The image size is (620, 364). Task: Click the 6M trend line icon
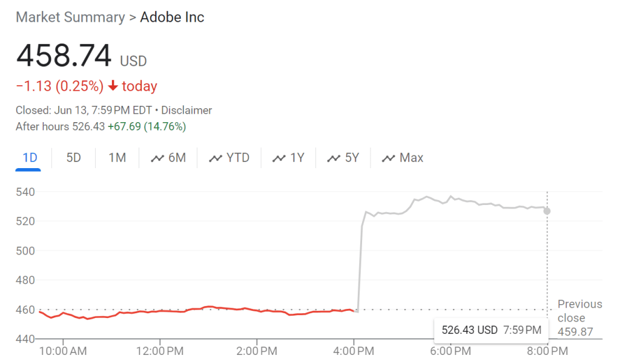tap(157, 158)
